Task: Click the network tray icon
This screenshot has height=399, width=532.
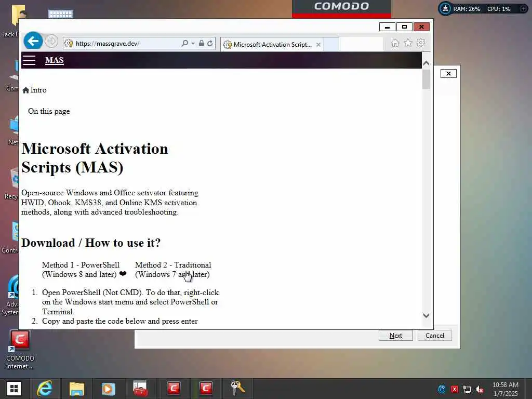Action: [x=467, y=389]
